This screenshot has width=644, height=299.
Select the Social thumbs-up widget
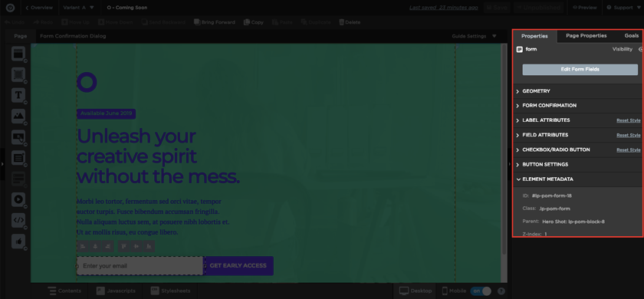click(x=18, y=241)
